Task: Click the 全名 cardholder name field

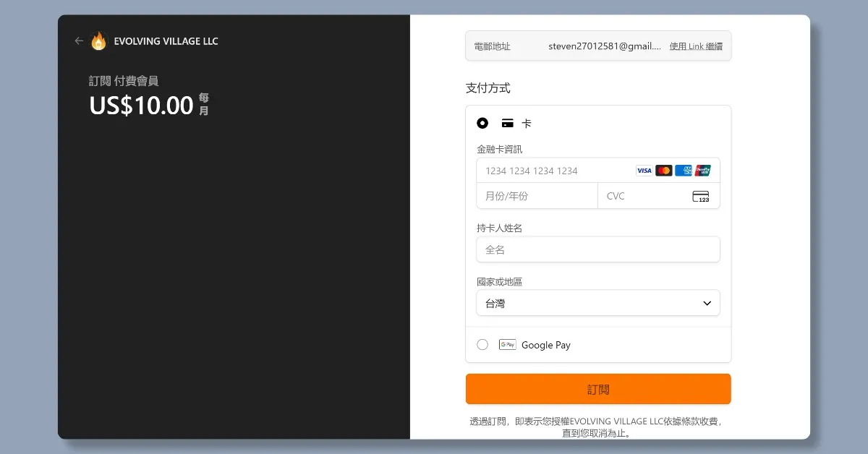Action: [597, 249]
